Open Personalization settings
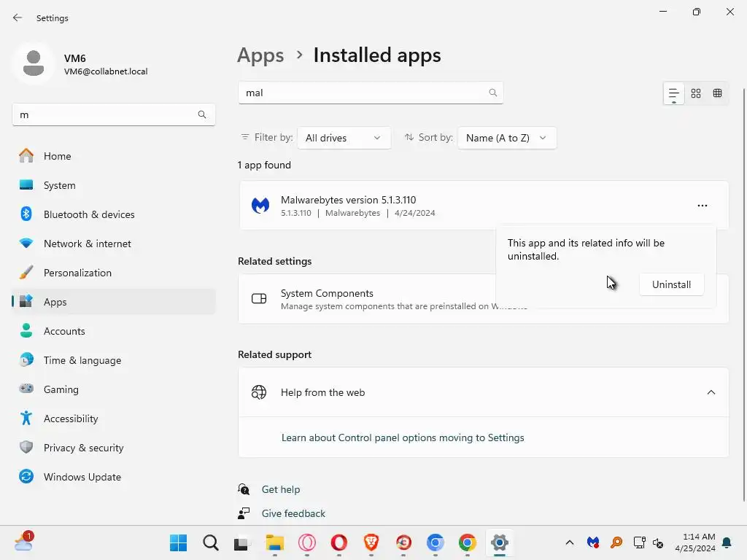Screen dimensions: 747x560 pos(113,273)
